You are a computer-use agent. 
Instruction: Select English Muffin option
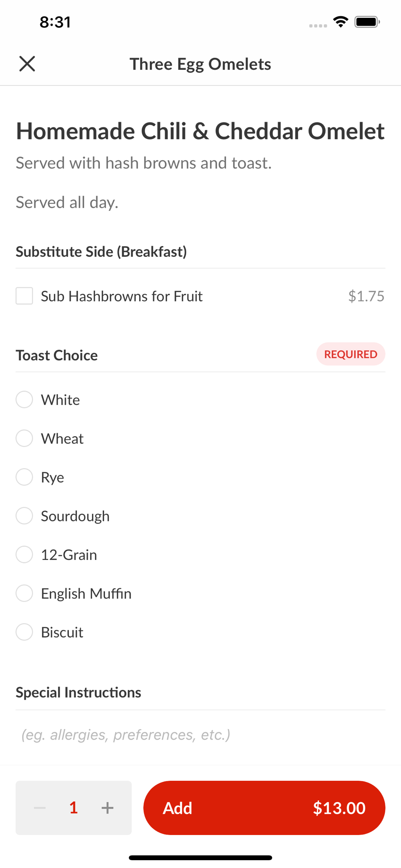(x=24, y=593)
